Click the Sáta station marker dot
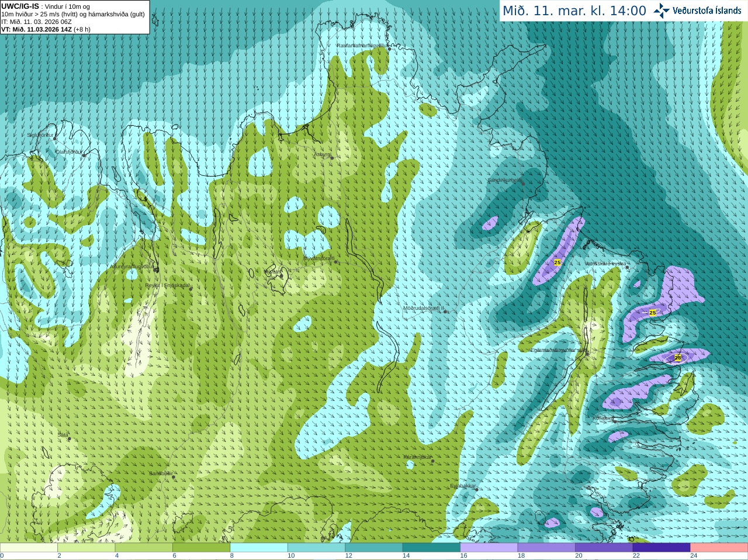The image size is (748, 560). click(69, 438)
